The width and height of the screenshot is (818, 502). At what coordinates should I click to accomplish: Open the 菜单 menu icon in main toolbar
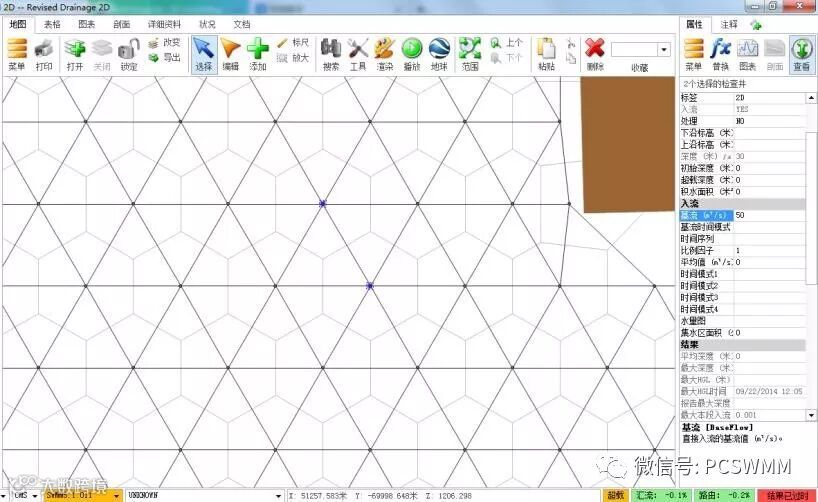click(17, 54)
